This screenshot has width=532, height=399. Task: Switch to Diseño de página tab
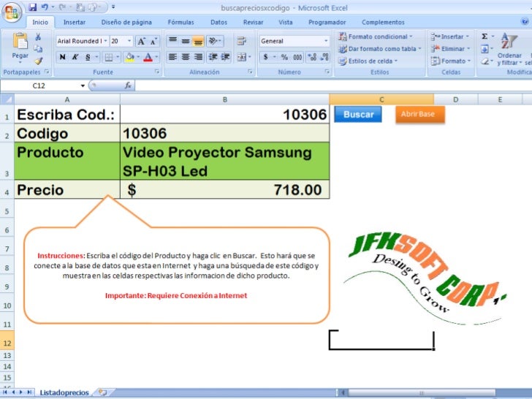point(126,23)
